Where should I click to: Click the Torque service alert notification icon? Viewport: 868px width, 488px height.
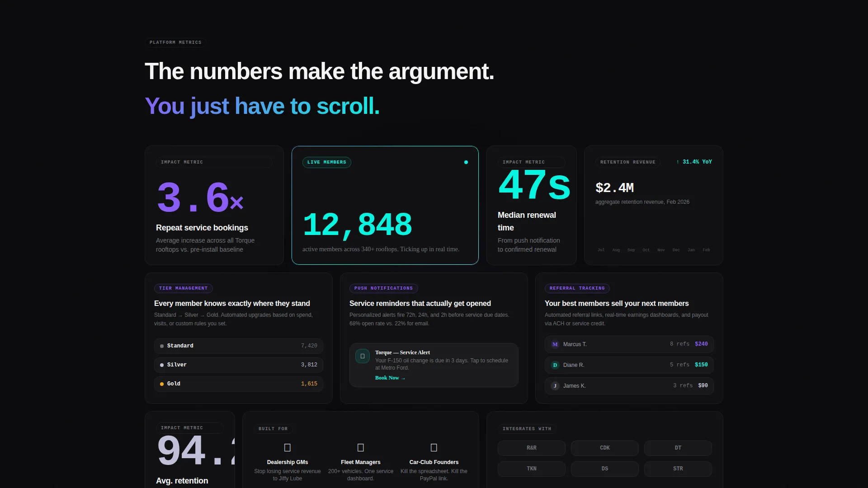tap(363, 356)
